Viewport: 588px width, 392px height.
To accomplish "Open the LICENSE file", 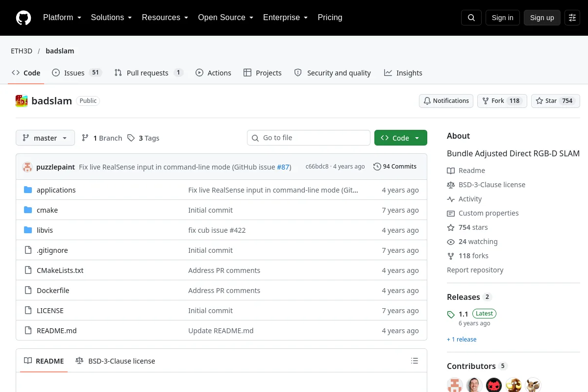I will 50,311.
